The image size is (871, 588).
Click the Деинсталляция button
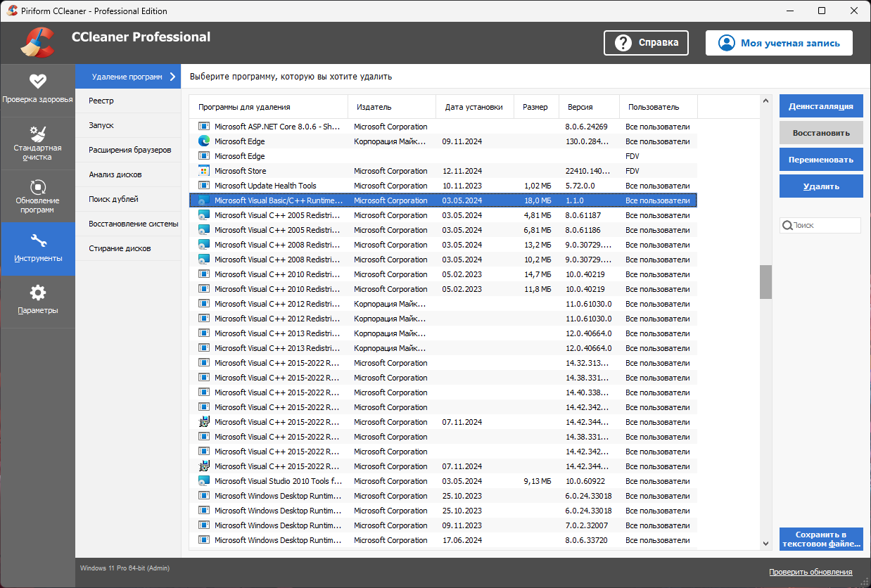tap(821, 106)
